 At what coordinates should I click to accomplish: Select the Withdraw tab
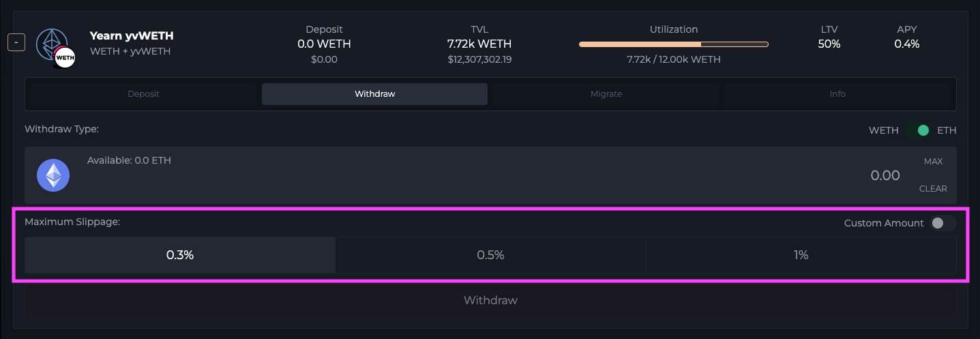coord(374,94)
